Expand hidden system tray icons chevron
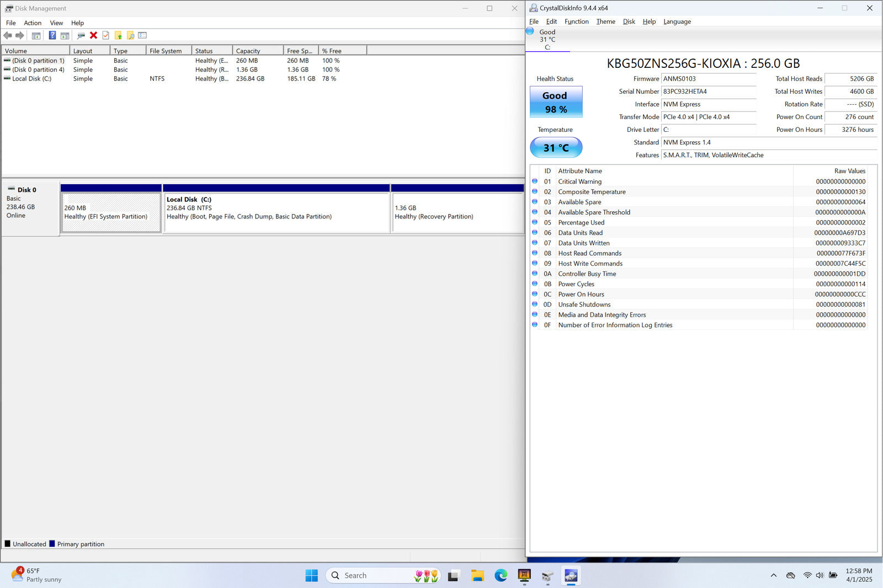This screenshot has width=883, height=588. pos(774,575)
